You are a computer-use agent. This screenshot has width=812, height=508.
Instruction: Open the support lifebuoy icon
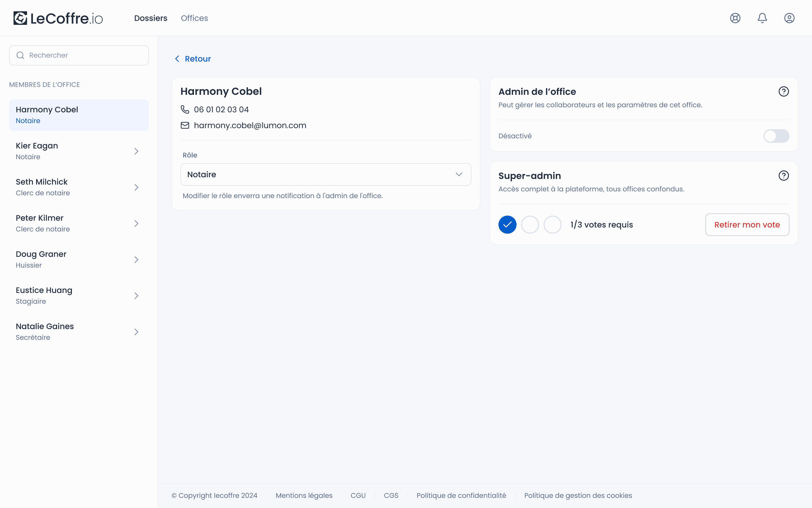(735, 18)
